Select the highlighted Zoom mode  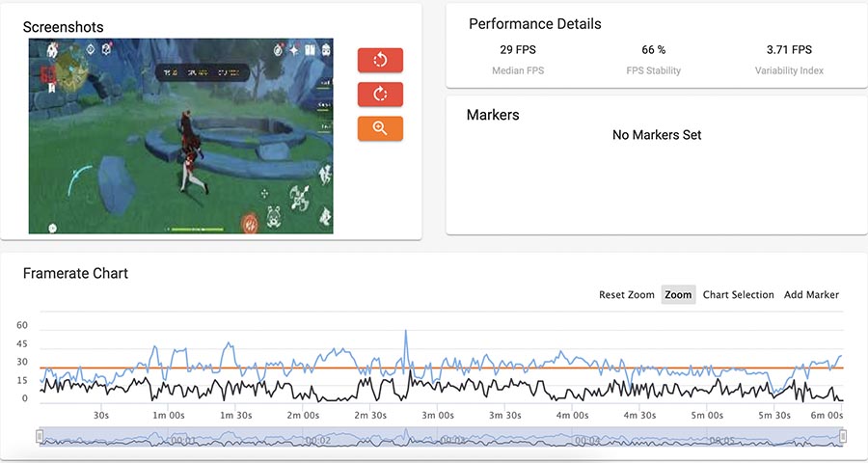click(678, 294)
